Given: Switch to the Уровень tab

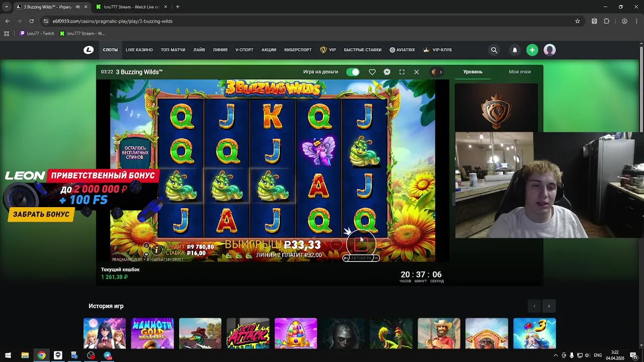Looking at the screenshot, I should click(472, 72).
